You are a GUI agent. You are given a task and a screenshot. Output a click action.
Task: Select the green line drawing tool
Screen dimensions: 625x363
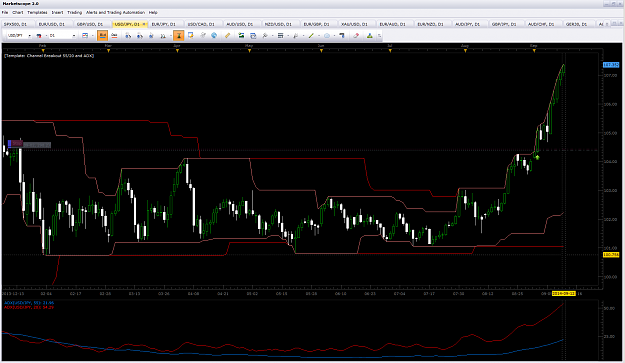coord(311,35)
